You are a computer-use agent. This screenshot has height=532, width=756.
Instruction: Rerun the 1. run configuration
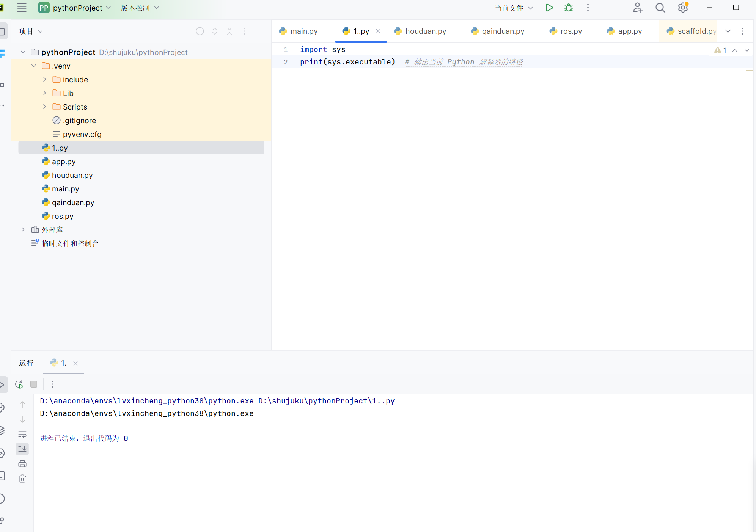(x=18, y=384)
